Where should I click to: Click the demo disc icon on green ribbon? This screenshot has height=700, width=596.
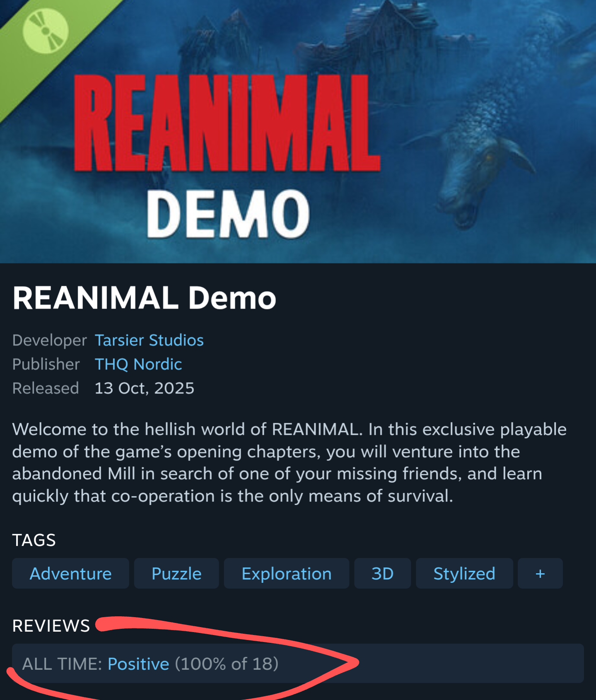click(x=46, y=31)
